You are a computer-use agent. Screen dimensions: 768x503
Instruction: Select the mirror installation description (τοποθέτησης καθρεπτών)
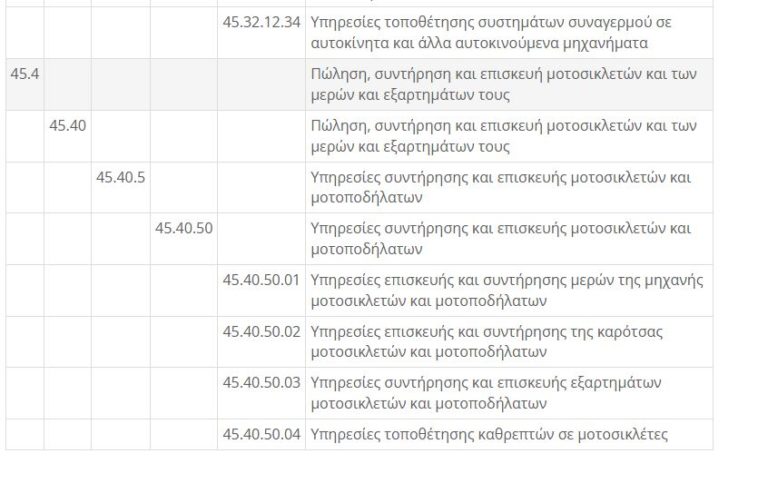point(489,435)
